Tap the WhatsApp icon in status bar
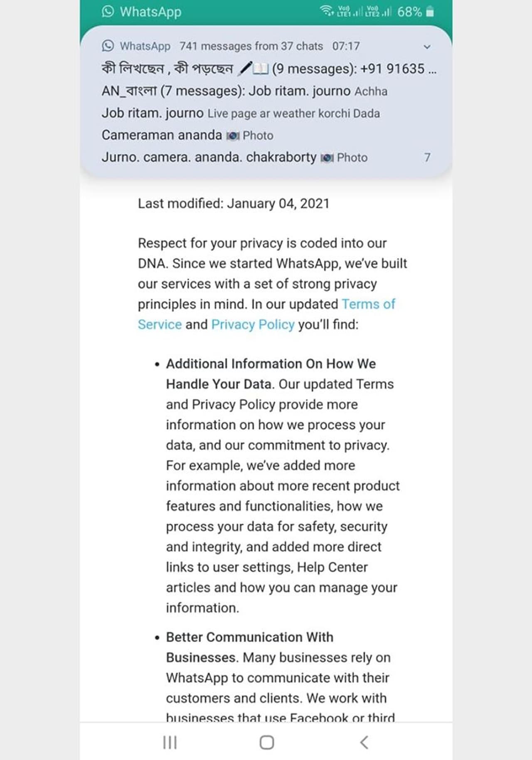532x760 pixels. click(108, 12)
